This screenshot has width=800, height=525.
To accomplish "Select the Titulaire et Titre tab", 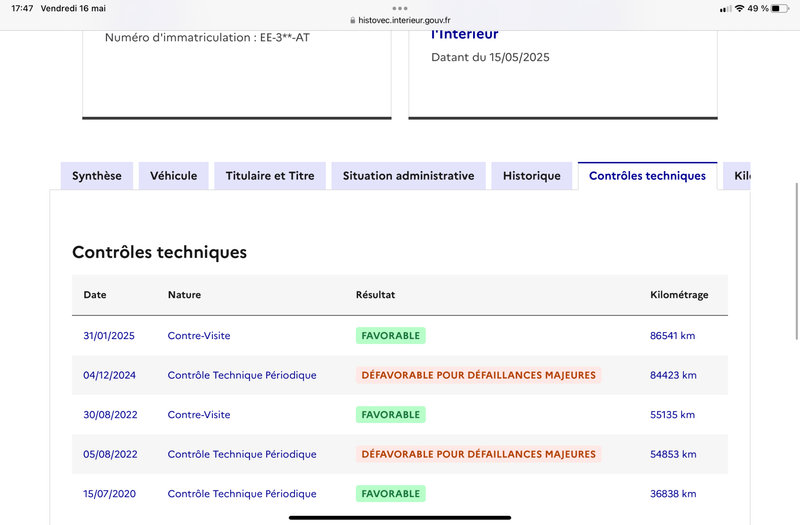I will click(270, 176).
